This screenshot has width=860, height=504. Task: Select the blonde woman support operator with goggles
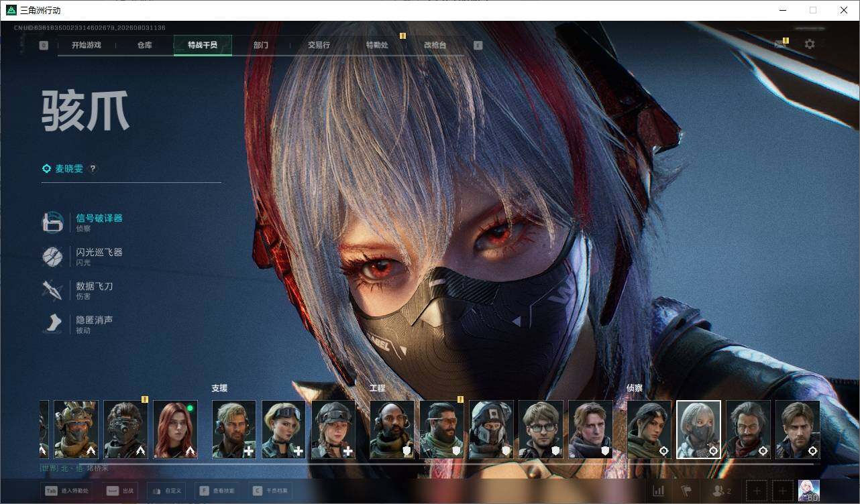284,430
